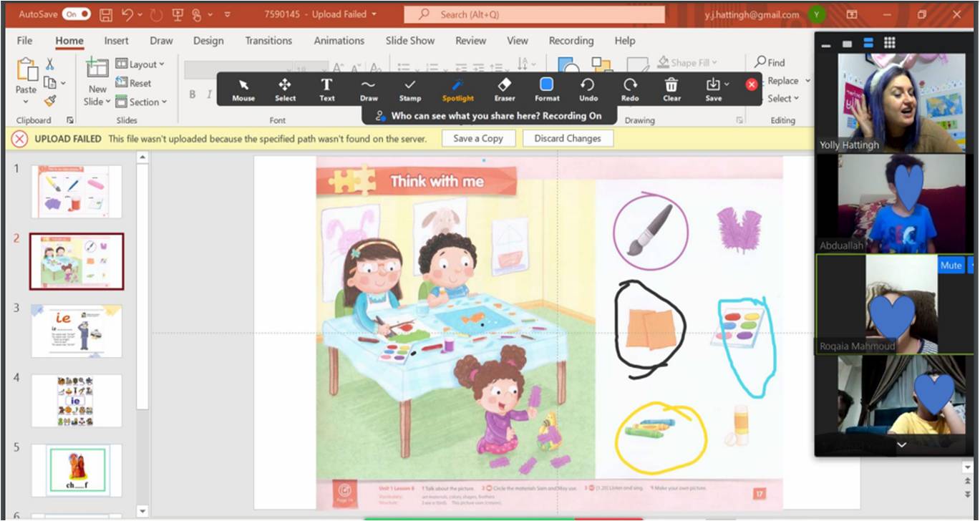Viewport: 980px width, 521px height.
Task: Activate the Draw annotation tool
Action: (x=369, y=89)
